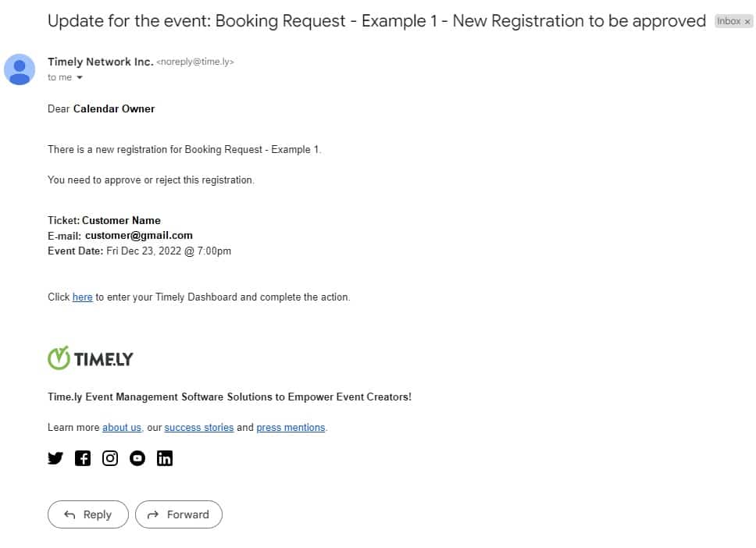Open the Facebook social icon
The image size is (756, 548).
point(83,458)
